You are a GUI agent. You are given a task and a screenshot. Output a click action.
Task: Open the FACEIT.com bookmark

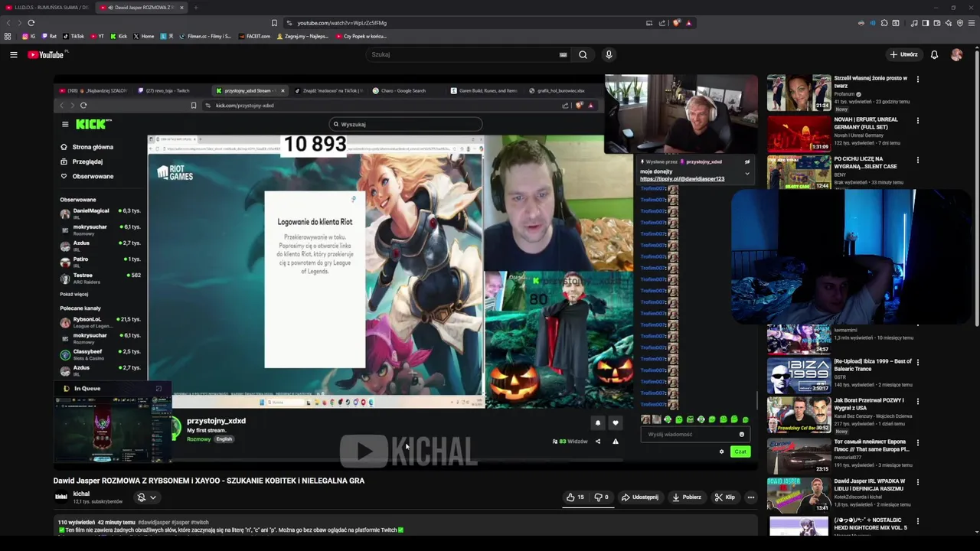pyautogui.click(x=254, y=36)
